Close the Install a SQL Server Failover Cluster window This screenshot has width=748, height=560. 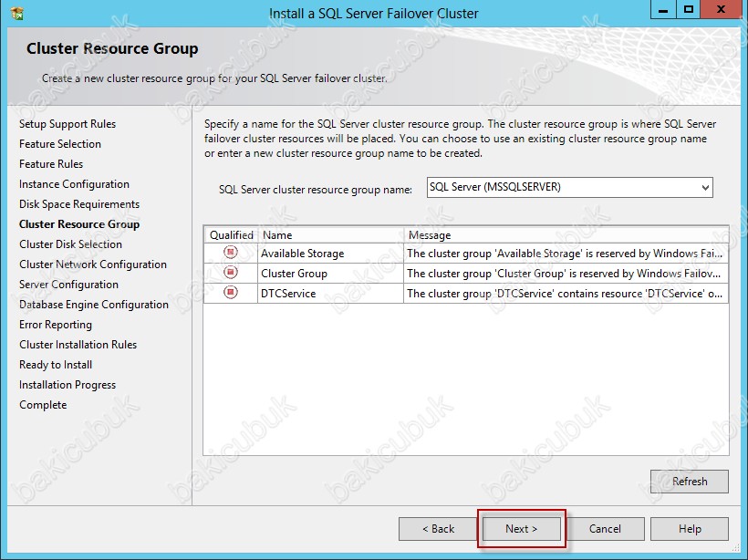click(x=721, y=10)
